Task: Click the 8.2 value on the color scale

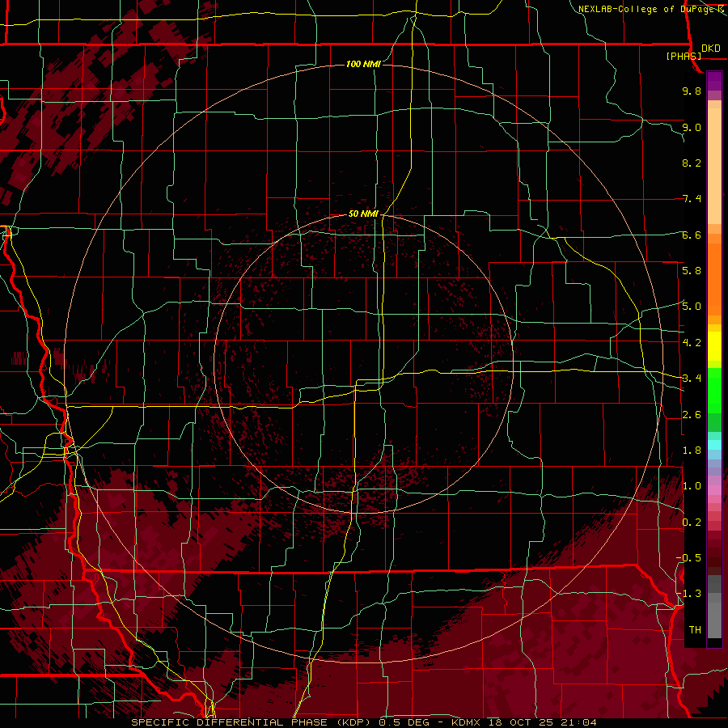Action: (x=692, y=163)
